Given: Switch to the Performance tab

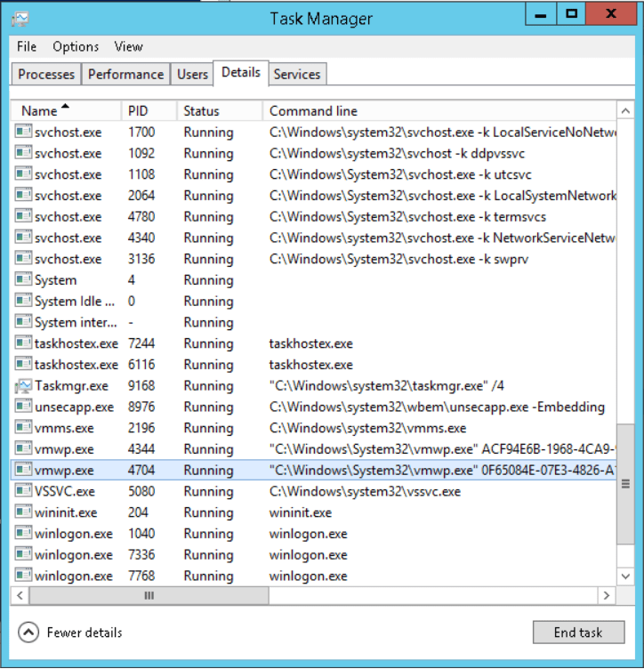Looking at the screenshot, I should click(x=125, y=74).
